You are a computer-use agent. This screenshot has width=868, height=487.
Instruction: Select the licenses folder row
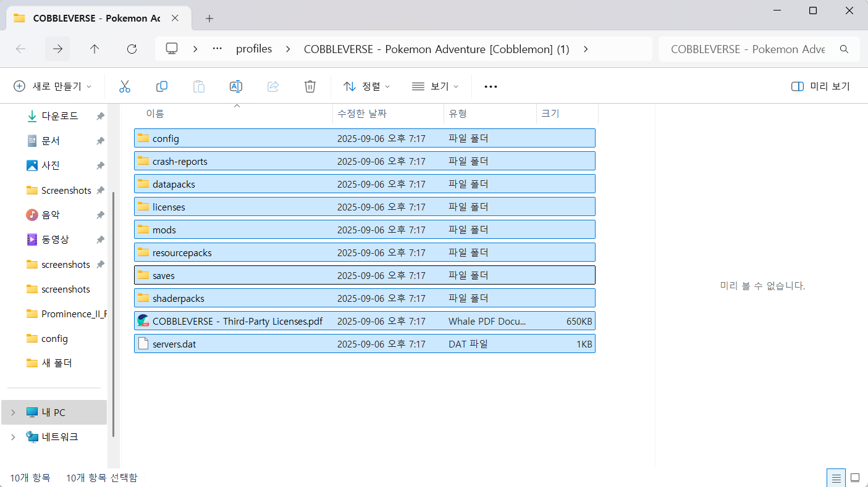(364, 207)
